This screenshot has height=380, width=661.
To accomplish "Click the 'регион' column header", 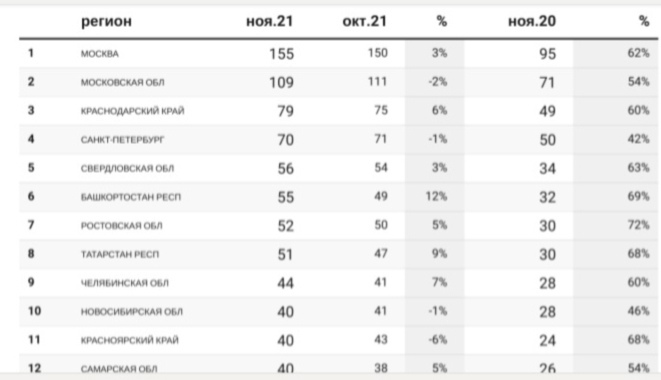I will (x=106, y=21).
